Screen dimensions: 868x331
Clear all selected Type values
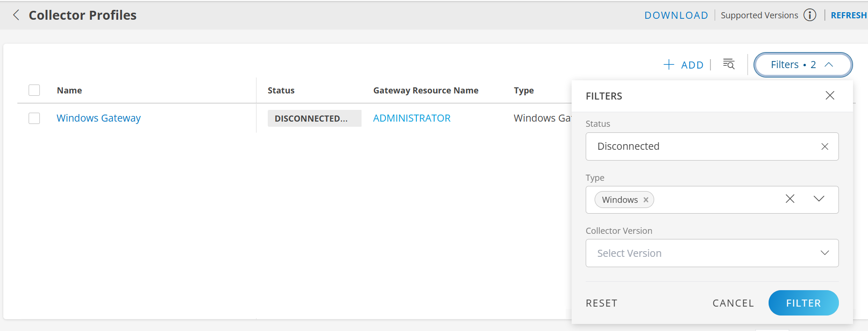coord(790,199)
